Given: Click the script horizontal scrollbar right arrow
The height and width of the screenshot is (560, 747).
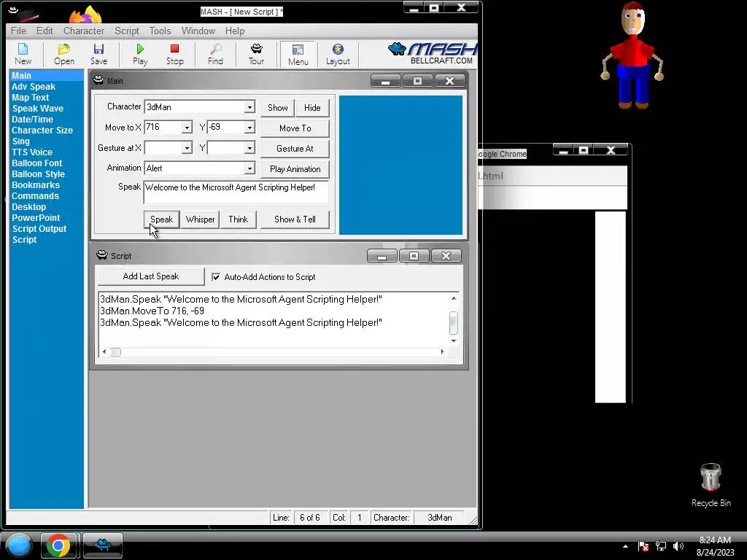Looking at the screenshot, I should pos(442,352).
